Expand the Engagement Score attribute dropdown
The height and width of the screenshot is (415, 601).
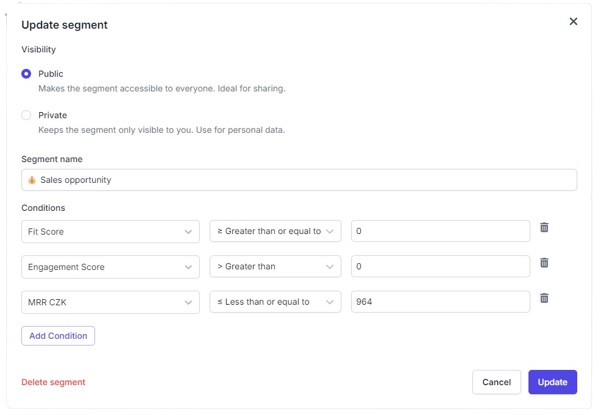[x=110, y=267]
